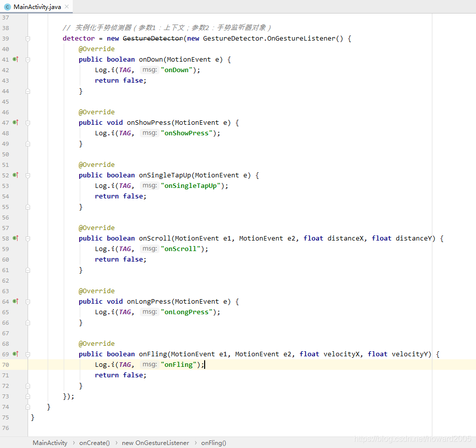The image size is (476, 448).
Task: Click fold end marker on line 61
Action: [x=28, y=270]
